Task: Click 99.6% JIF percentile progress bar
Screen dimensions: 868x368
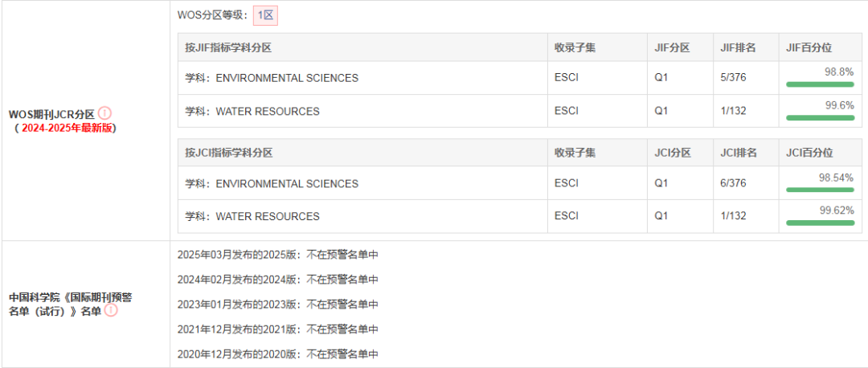Action: 820,118
